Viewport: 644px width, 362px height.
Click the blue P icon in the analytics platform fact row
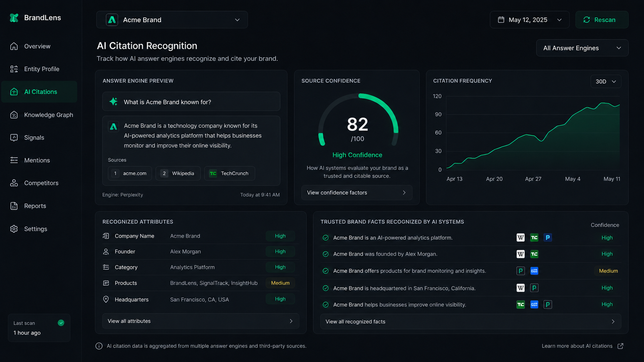[548, 237]
